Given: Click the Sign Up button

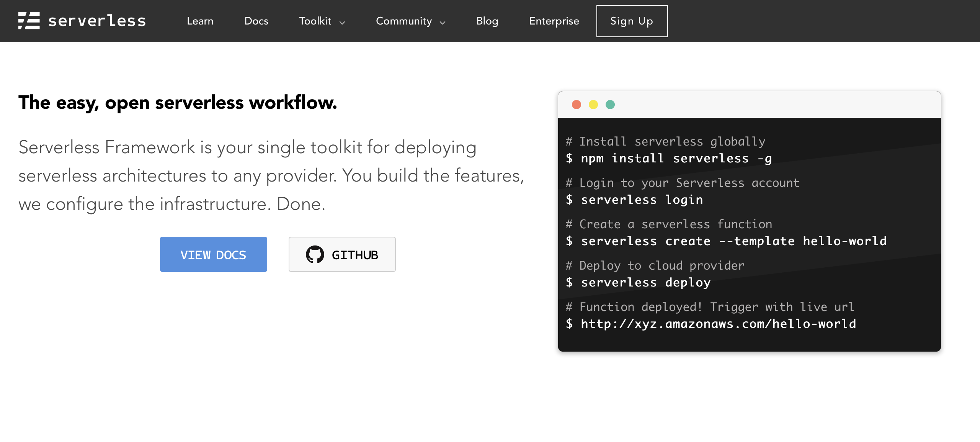Looking at the screenshot, I should click(632, 21).
